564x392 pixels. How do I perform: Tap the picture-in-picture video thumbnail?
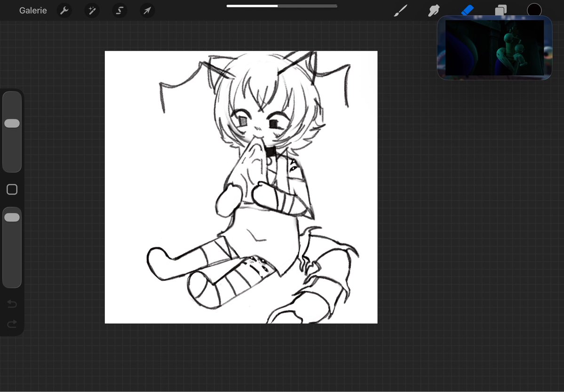tap(494, 48)
